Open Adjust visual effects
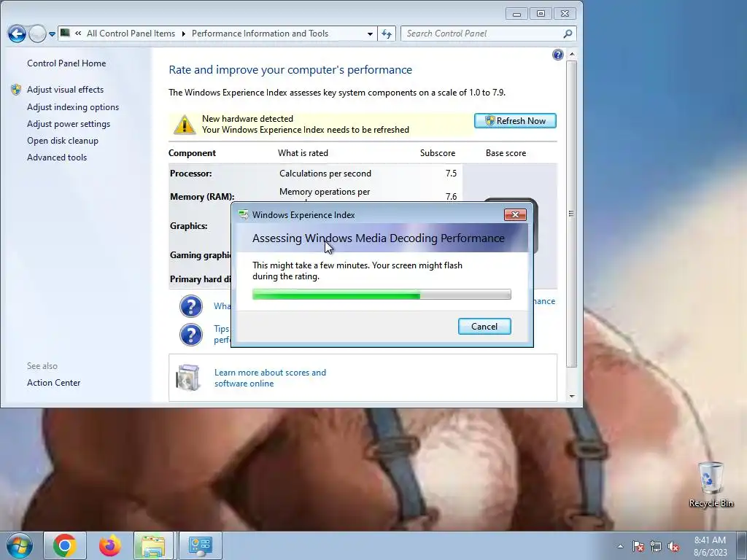This screenshot has height=560, width=747. pos(65,90)
